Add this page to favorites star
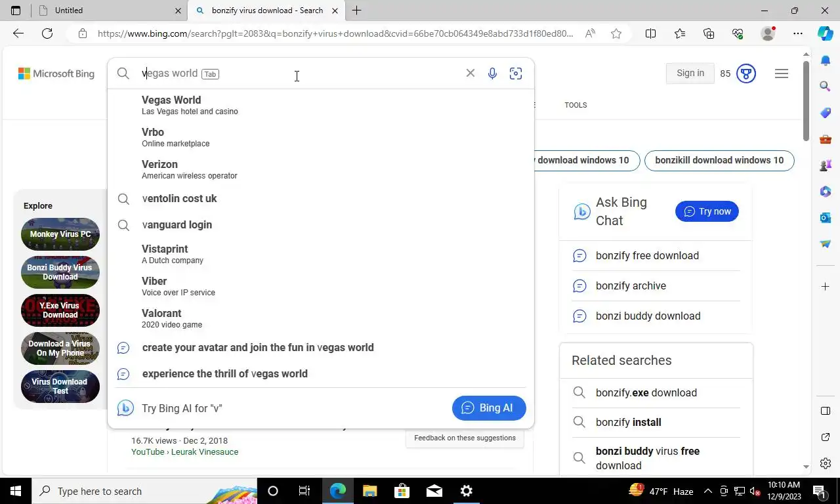Viewport: 840px width, 504px height. pyautogui.click(x=616, y=33)
